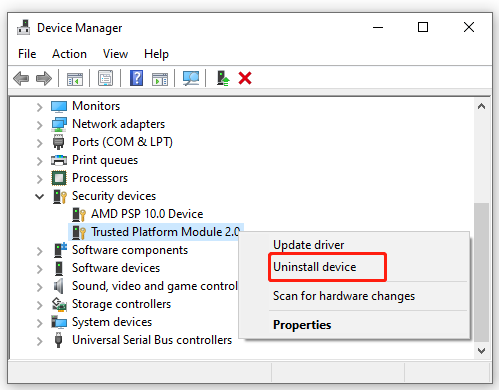Choose Uninstall device from context menu
The image size is (499, 390).
[314, 267]
